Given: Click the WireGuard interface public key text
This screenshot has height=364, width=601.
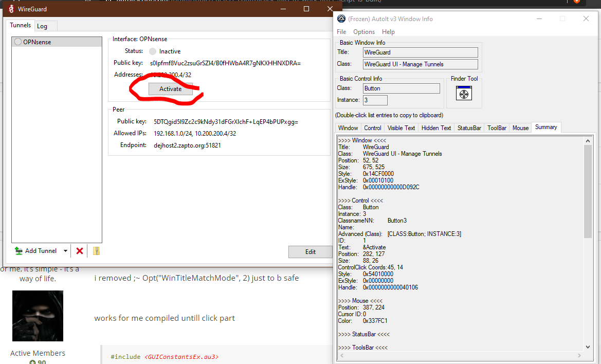Looking at the screenshot, I should pyautogui.click(x=225, y=63).
